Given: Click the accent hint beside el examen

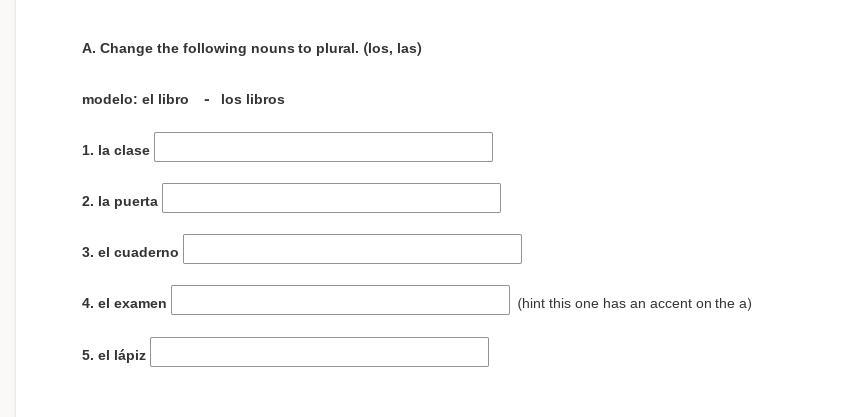Looking at the screenshot, I should click(634, 304).
